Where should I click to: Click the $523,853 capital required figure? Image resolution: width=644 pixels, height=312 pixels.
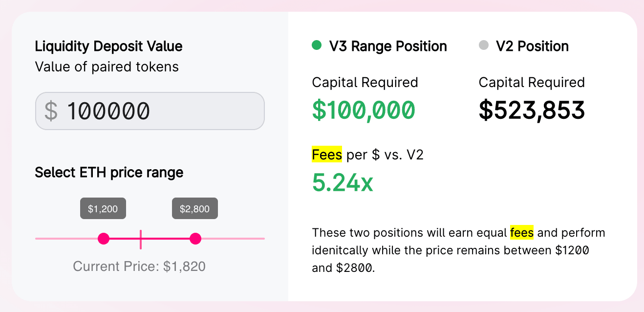click(532, 111)
